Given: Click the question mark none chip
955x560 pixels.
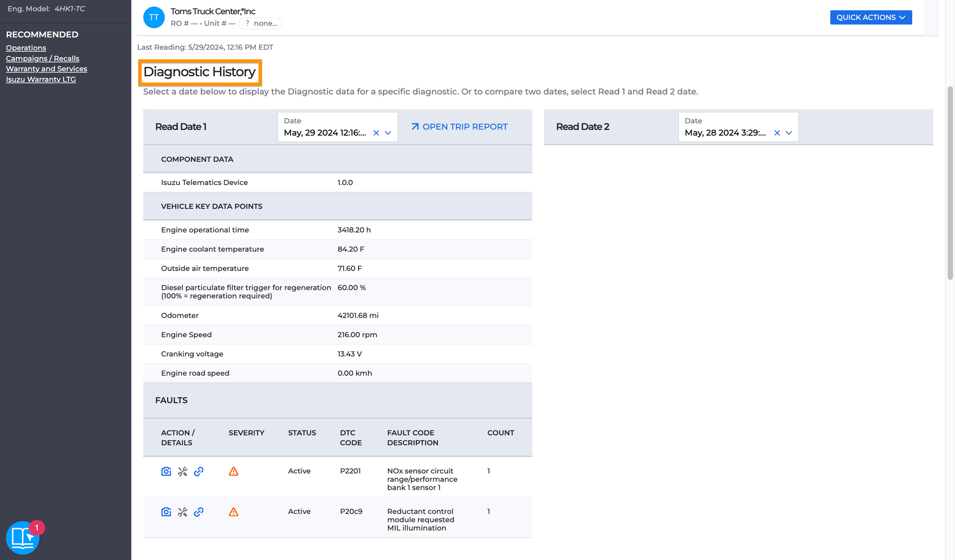Looking at the screenshot, I should tap(261, 23).
